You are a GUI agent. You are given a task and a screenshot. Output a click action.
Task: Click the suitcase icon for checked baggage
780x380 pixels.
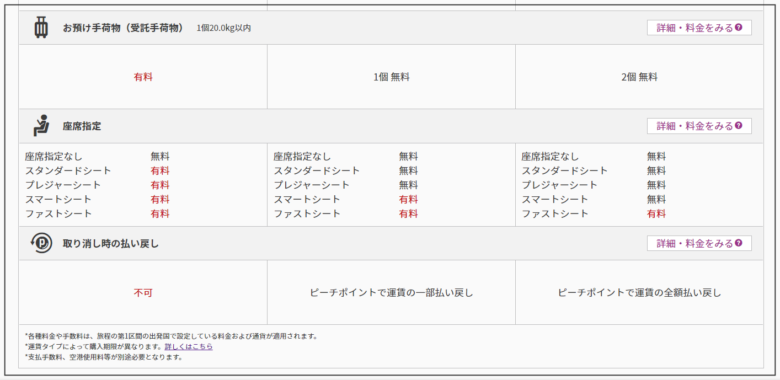coord(41,27)
